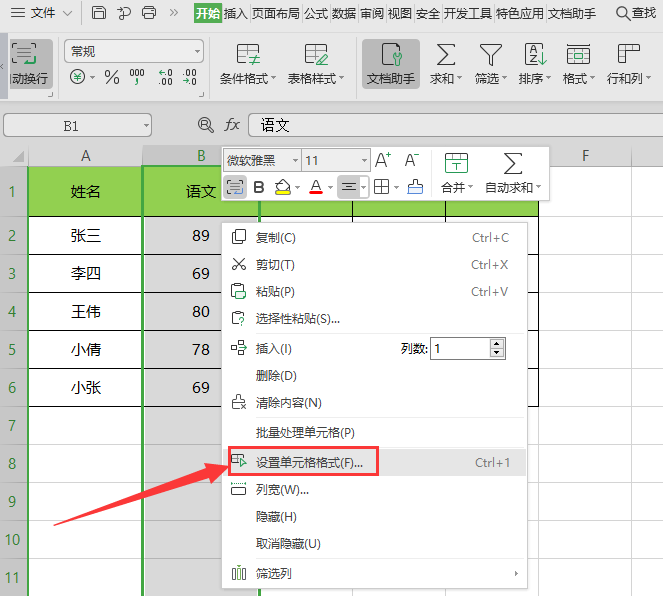Click the 合并 merge cells button
663x596 pixels.
pos(456,172)
